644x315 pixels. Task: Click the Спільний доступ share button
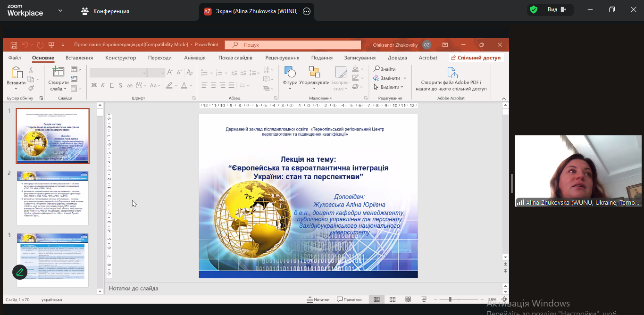(x=476, y=58)
